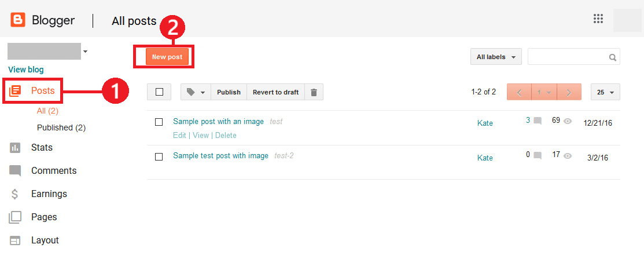Open Earnings via the dollar icon
Screen dimensions: 644x255
[15, 194]
